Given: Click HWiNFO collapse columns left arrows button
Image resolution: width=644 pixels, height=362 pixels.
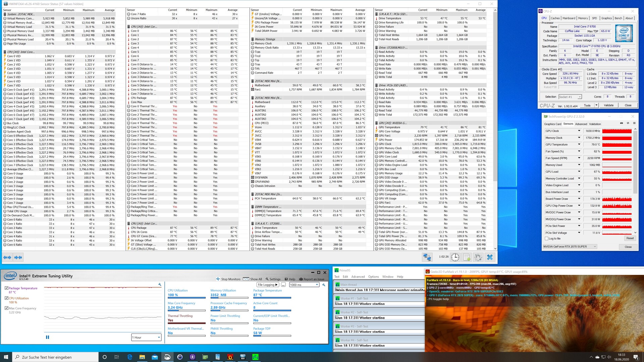Looking at the screenshot, I should 7,257.
